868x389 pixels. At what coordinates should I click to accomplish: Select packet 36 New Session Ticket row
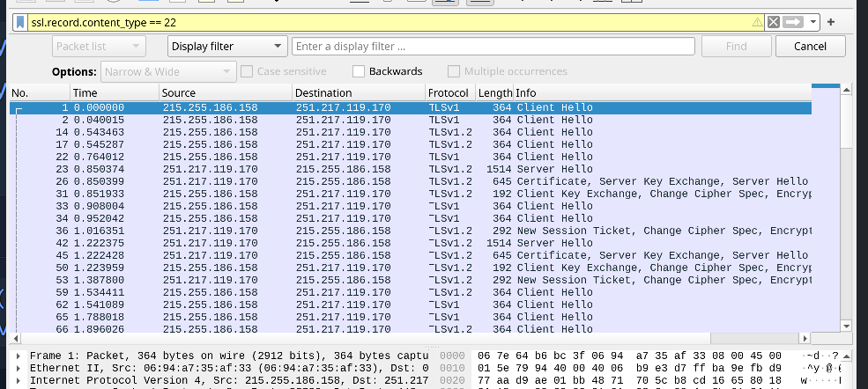[411, 231]
